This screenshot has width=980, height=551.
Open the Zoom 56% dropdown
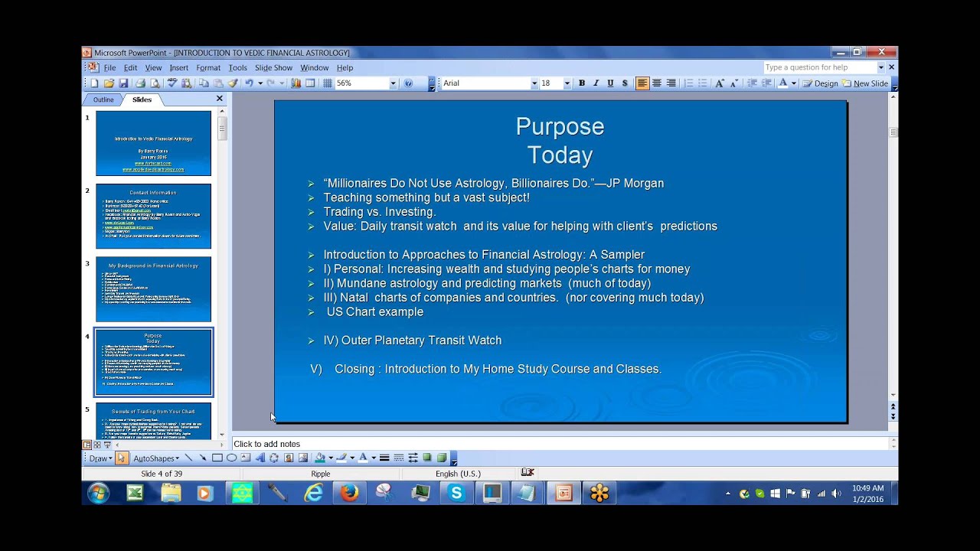click(x=394, y=83)
